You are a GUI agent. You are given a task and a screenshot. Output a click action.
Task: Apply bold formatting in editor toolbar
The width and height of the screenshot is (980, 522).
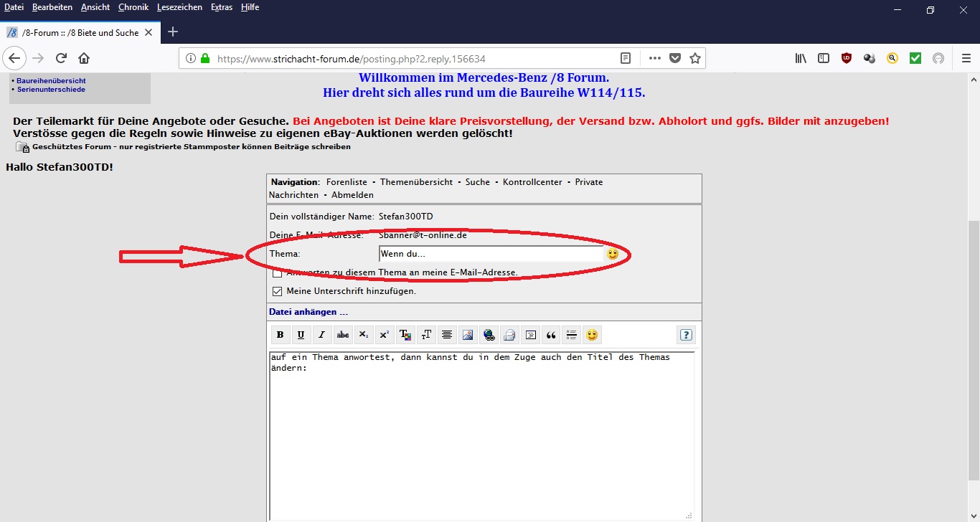pyautogui.click(x=281, y=335)
